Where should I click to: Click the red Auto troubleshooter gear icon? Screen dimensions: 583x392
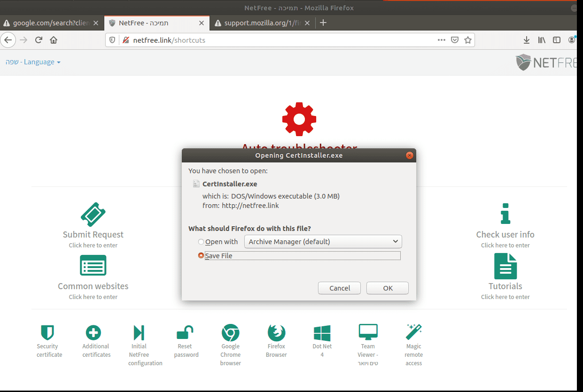click(x=299, y=119)
